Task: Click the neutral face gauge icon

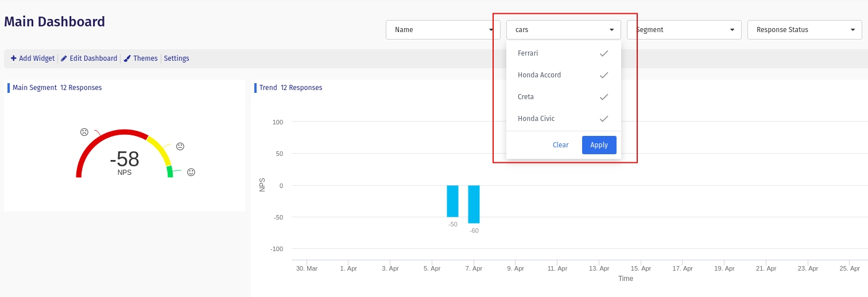Action: pyautogui.click(x=180, y=146)
